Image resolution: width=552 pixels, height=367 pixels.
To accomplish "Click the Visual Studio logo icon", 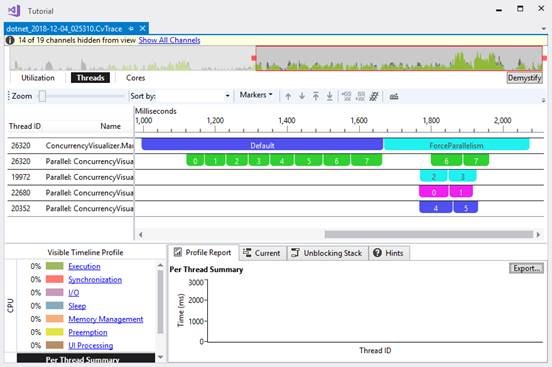I will pyautogui.click(x=14, y=11).
